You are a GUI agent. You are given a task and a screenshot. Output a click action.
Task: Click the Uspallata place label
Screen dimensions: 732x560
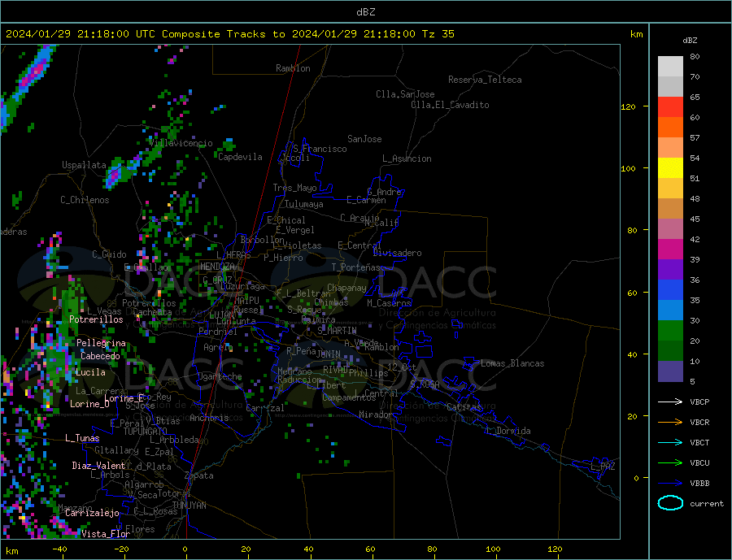click(x=85, y=165)
